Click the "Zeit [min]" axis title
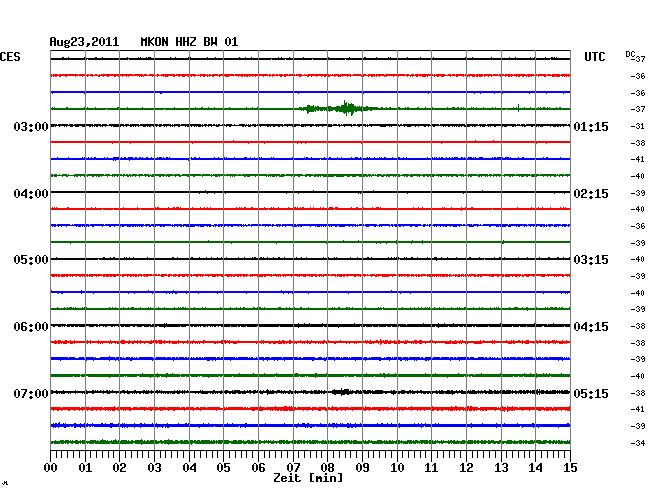This screenshot has height=494, width=650. point(308,478)
